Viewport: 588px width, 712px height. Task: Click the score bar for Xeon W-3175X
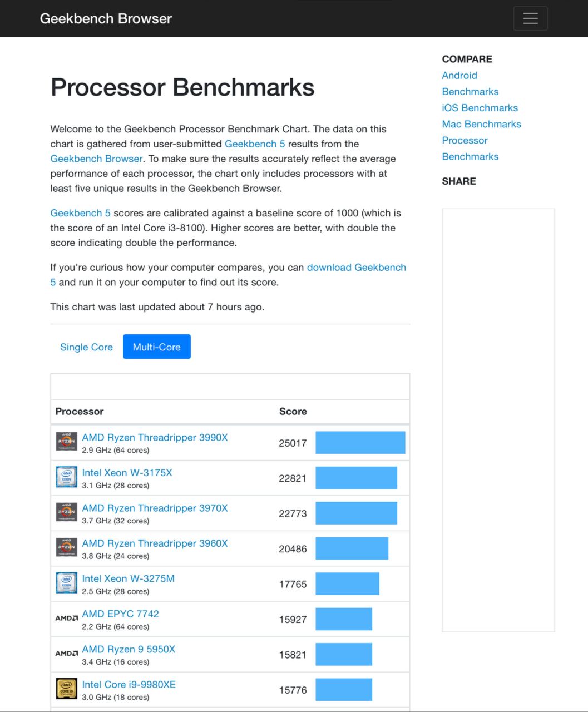(x=356, y=478)
